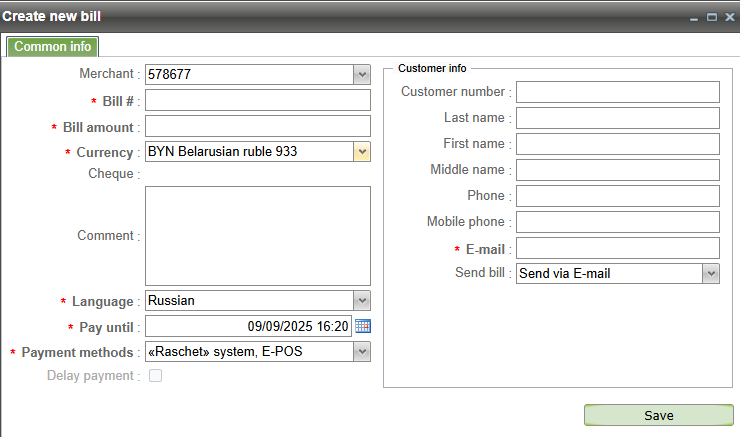Open the Payment methods dropdown

point(361,352)
